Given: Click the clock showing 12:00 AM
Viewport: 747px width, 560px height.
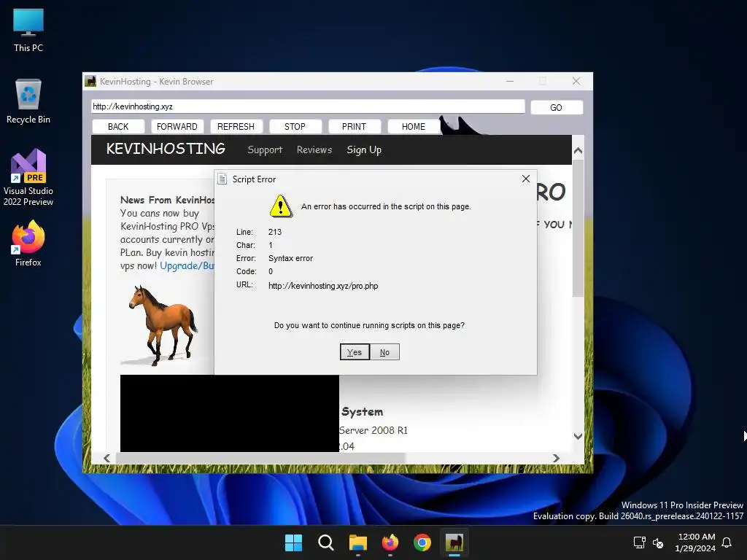Looking at the screenshot, I should click(x=695, y=542).
